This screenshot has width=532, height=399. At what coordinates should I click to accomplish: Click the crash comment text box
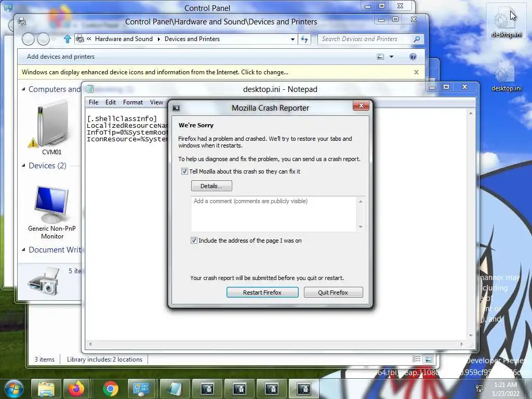[274, 214]
